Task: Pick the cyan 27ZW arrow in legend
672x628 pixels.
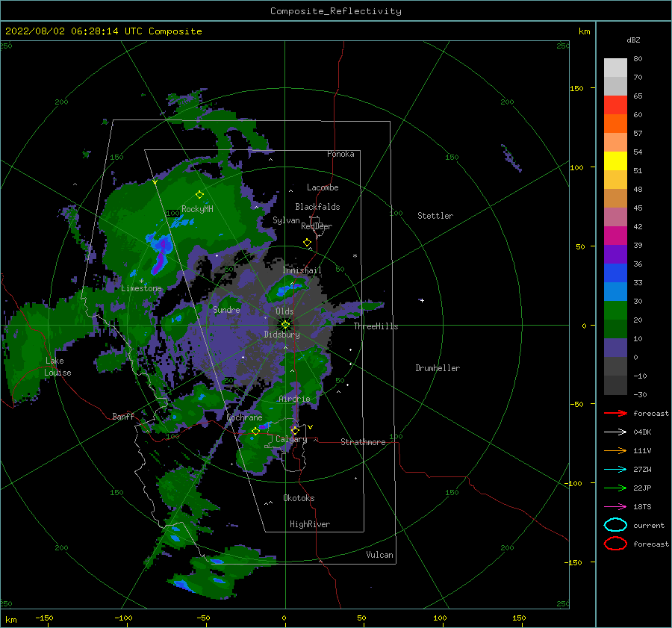Action: click(615, 470)
